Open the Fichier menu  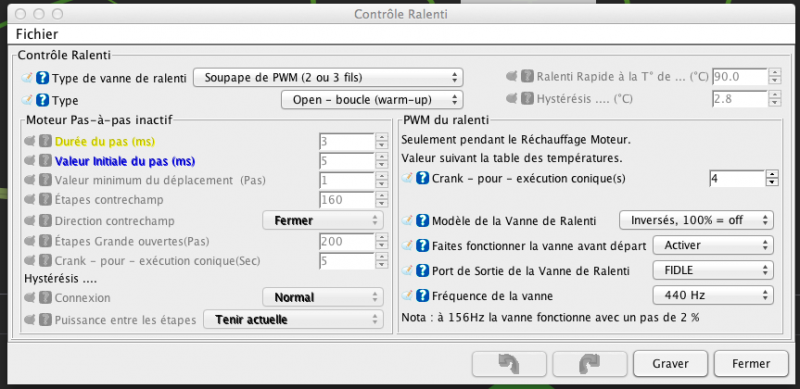[x=37, y=34]
